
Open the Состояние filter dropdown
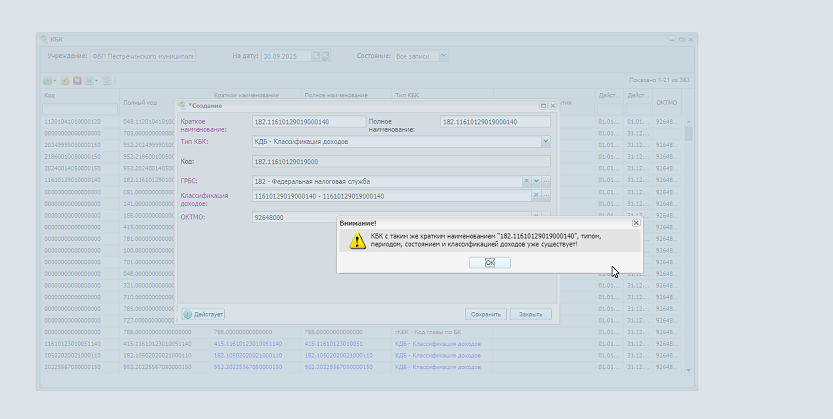(444, 56)
